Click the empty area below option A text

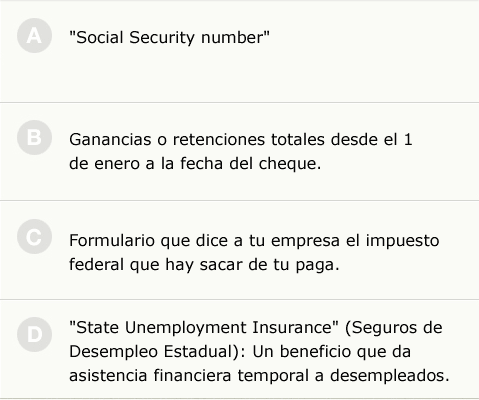point(239,77)
